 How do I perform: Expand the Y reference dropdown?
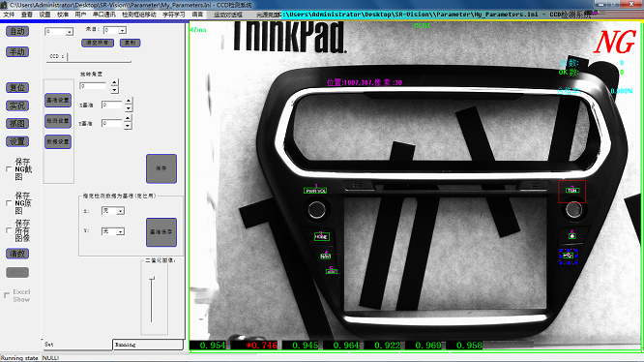[120, 231]
